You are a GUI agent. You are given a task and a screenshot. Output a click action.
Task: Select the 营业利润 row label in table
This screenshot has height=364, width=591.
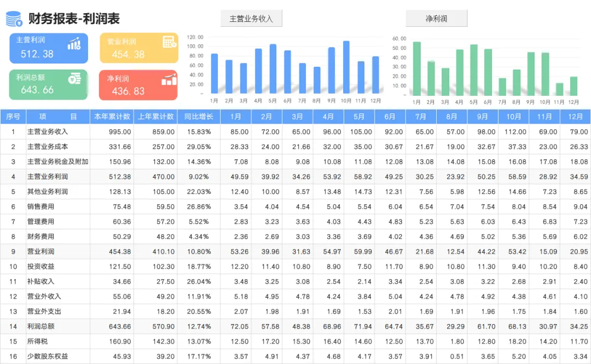pos(40,251)
